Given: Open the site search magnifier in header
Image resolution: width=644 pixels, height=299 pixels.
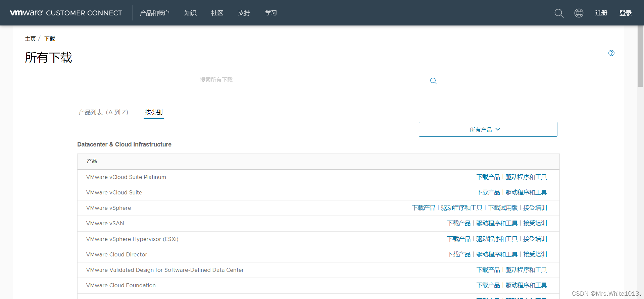Looking at the screenshot, I should click(559, 13).
